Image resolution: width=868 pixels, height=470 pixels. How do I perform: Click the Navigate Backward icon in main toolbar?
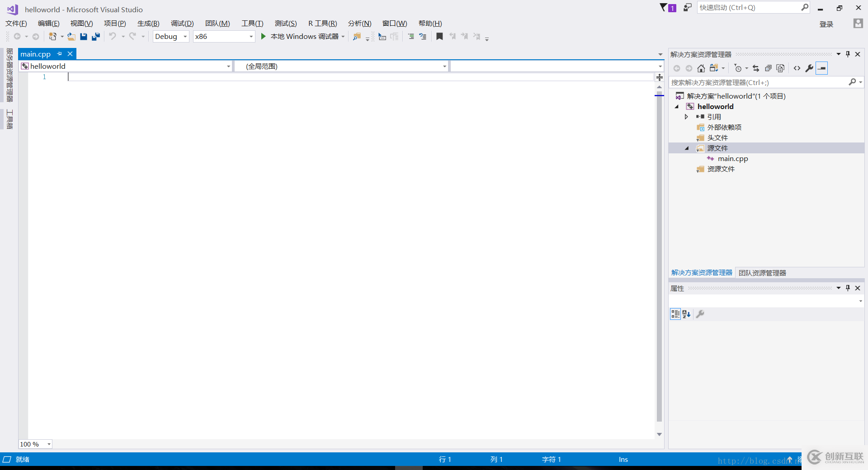[x=17, y=37]
